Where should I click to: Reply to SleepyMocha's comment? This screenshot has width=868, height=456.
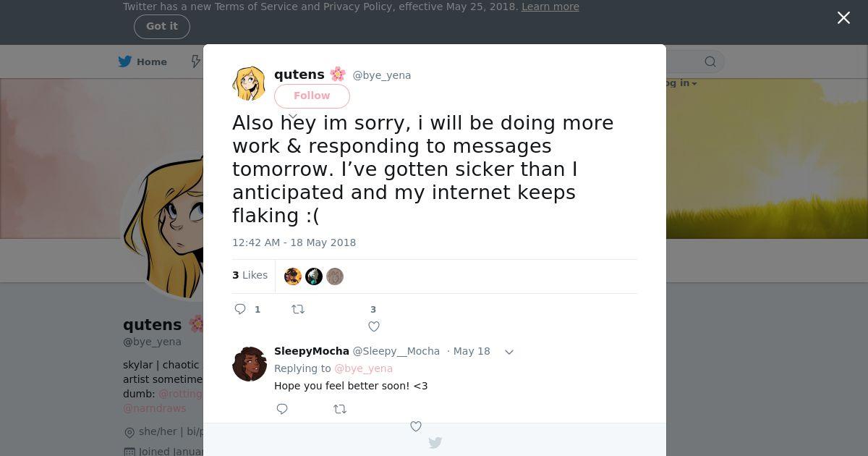click(282, 409)
